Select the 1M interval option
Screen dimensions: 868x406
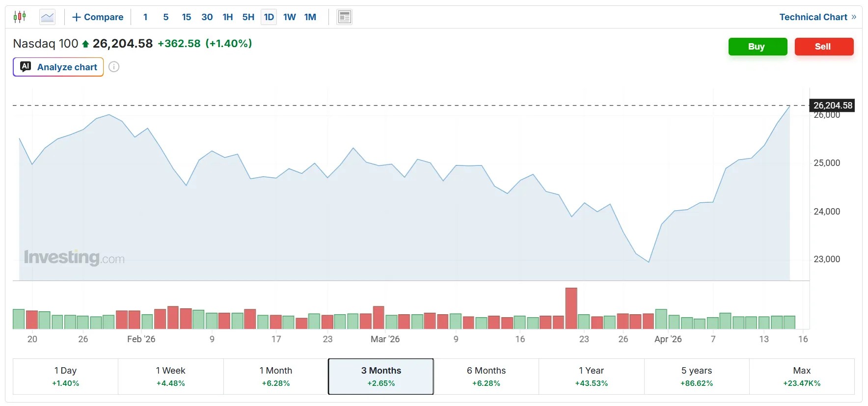click(310, 17)
